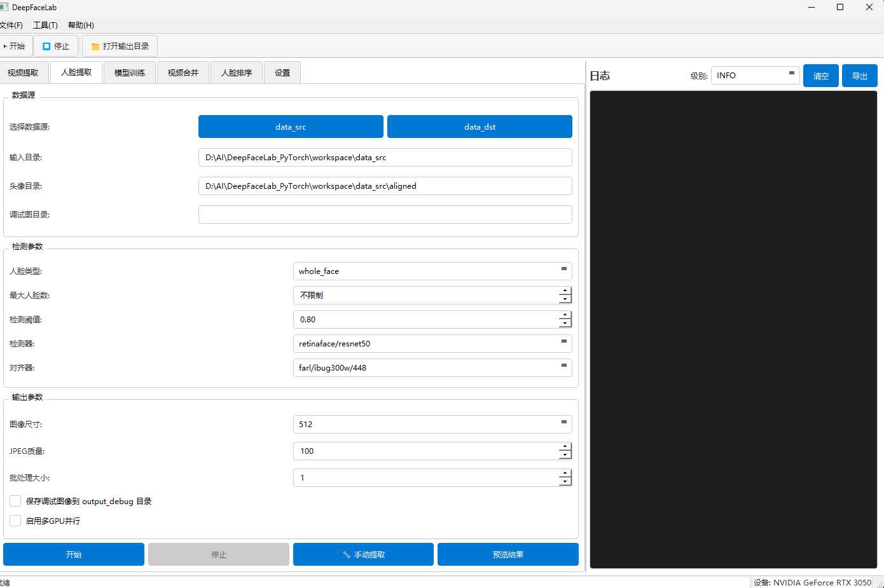Viewport: 884px width, 588px height.
Task: Click the debug image directory (调试图目录) input field
Action: (385, 215)
